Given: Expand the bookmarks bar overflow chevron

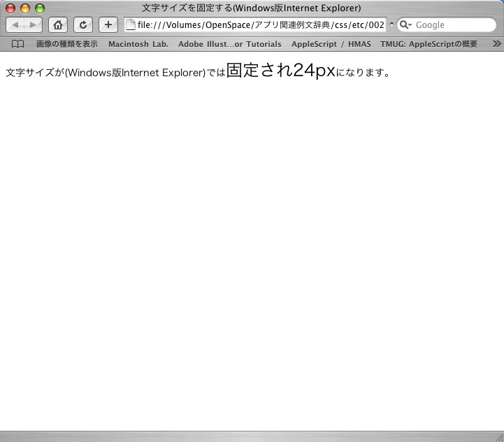Looking at the screenshot, I should (496, 44).
